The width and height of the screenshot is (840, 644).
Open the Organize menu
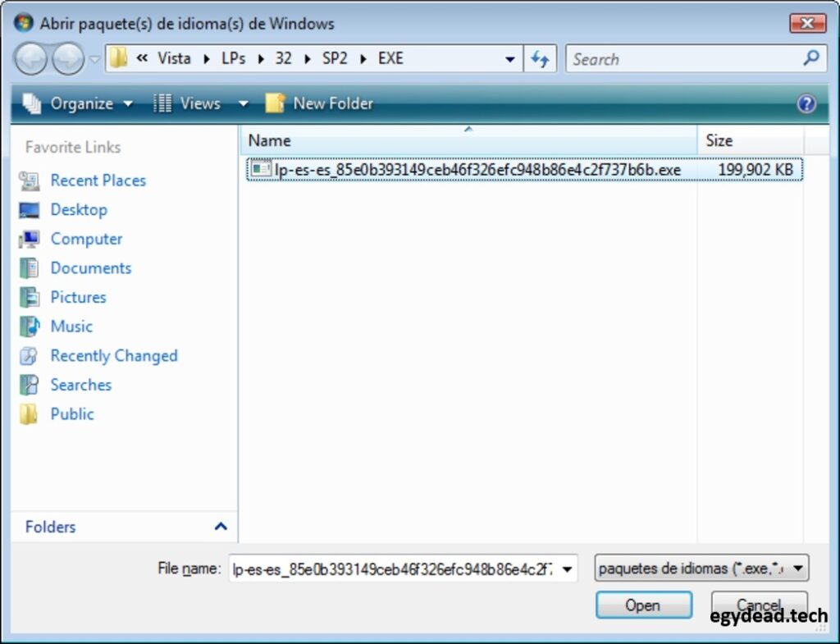(78, 103)
